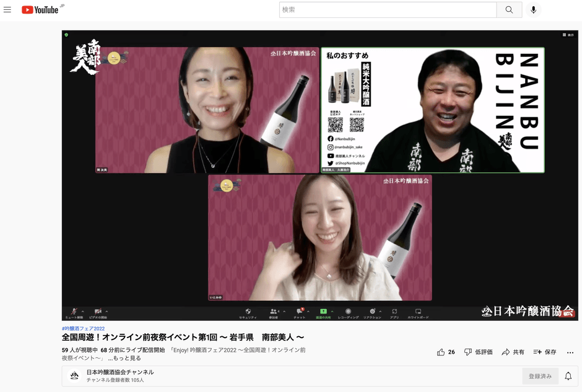Start a voice search with the microphone icon
This screenshot has width=582, height=392.
click(x=533, y=10)
